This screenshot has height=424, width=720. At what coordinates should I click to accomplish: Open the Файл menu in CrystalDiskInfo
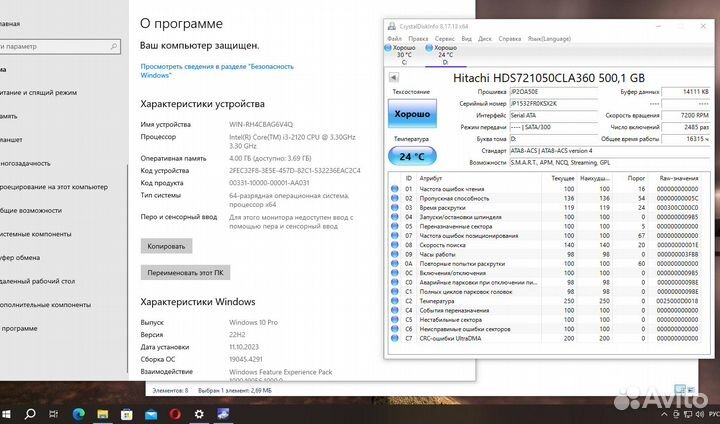[x=394, y=39]
